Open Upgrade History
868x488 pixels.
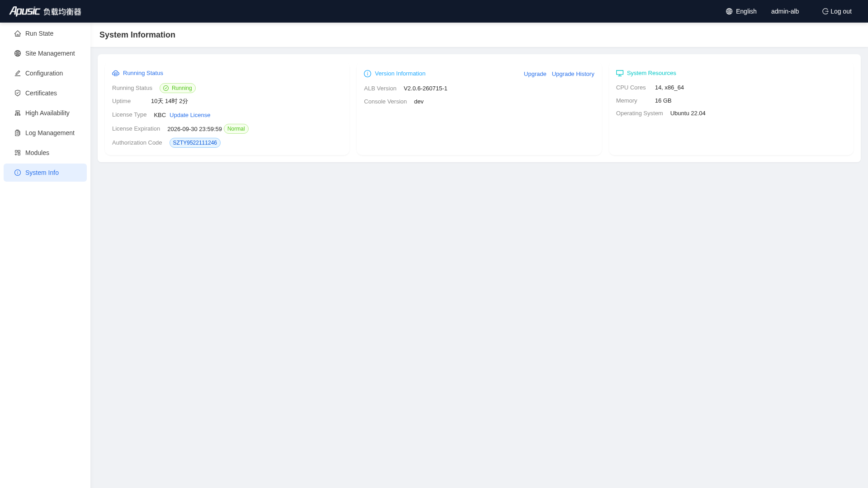[573, 74]
